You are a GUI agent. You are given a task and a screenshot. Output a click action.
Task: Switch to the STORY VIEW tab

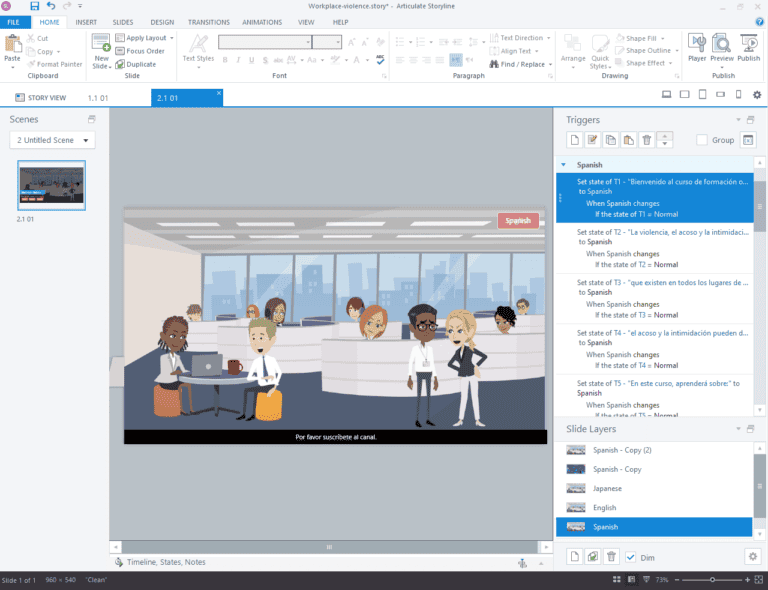coord(40,98)
